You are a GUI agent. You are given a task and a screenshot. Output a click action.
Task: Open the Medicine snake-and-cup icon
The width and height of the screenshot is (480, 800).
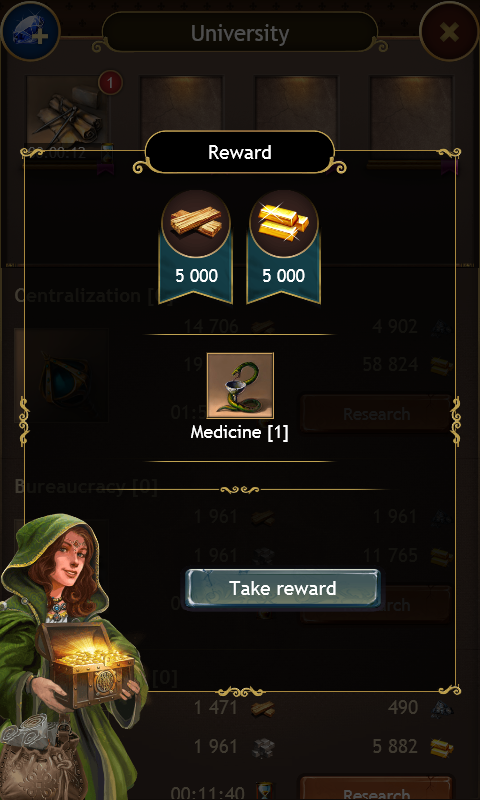tap(240, 385)
